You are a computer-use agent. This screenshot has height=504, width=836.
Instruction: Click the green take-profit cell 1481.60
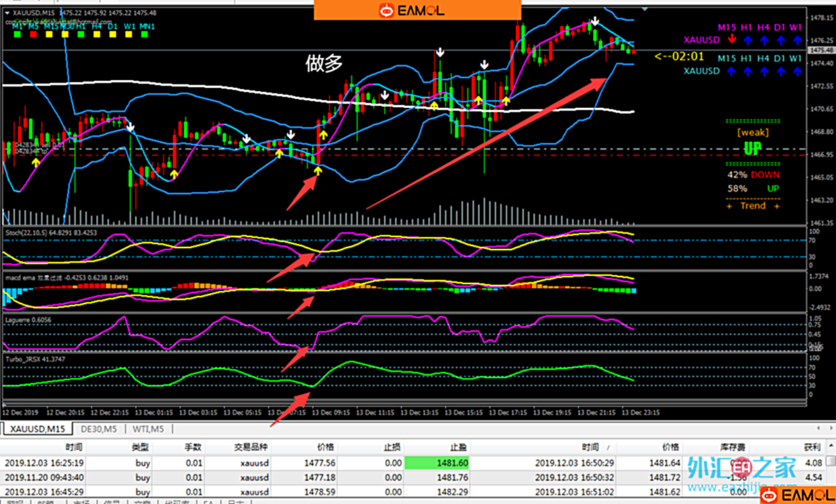point(437,463)
